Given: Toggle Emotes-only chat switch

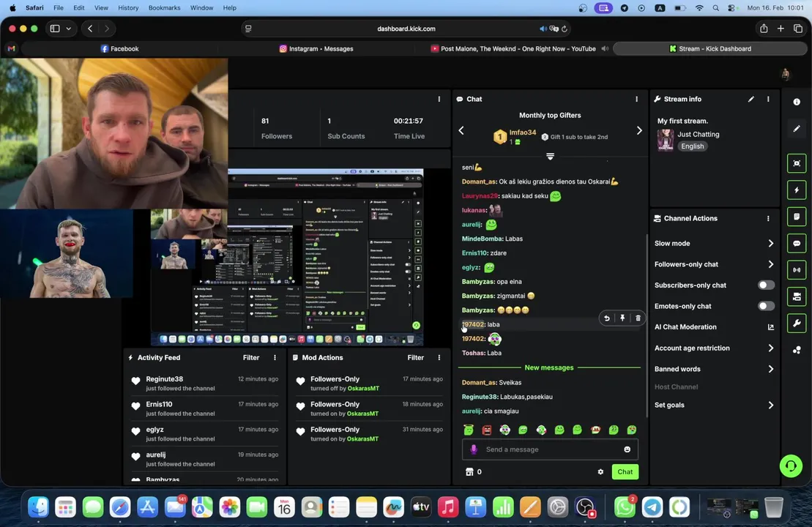Looking at the screenshot, I should click(x=766, y=306).
